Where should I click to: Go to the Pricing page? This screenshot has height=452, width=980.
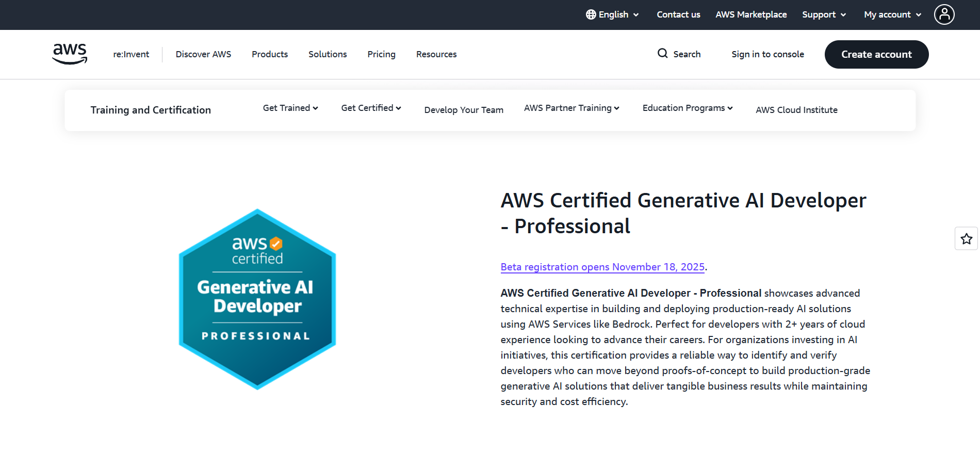(381, 54)
